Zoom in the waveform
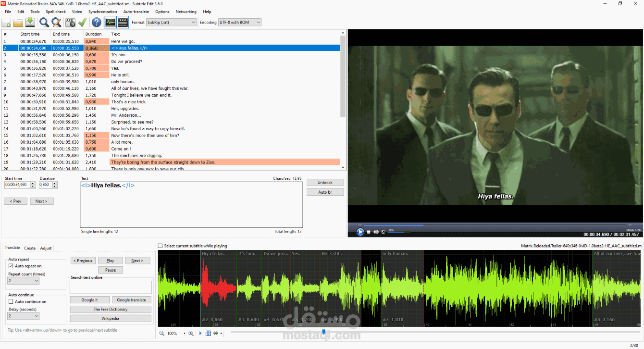644x349 pixels. coord(191,333)
